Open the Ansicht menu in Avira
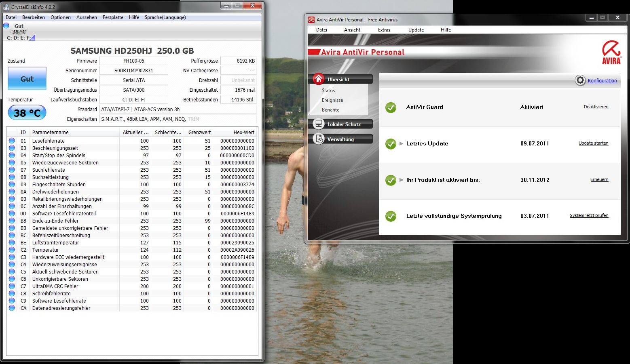This screenshot has height=364, width=630. click(x=352, y=30)
